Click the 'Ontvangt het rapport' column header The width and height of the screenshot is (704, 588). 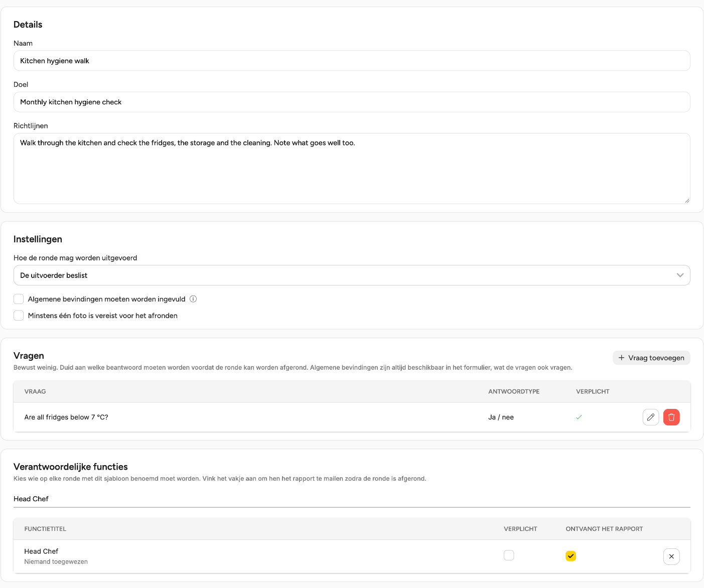tap(604, 529)
